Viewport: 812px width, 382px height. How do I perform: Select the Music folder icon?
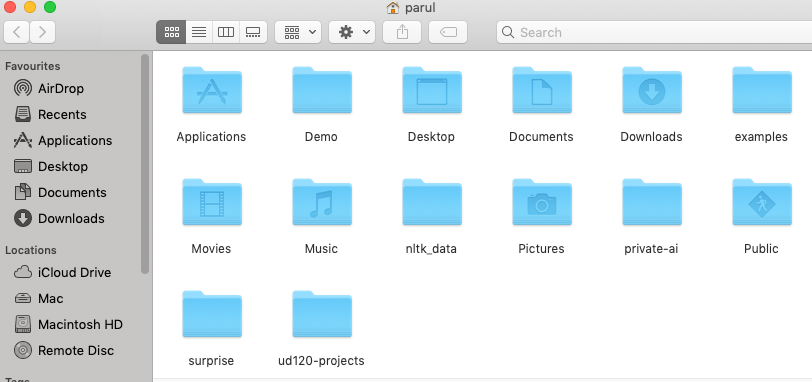(322, 202)
